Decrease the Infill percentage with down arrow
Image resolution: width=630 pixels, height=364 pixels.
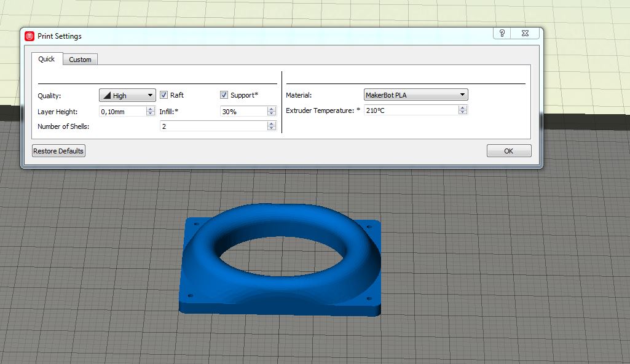(x=272, y=114)
